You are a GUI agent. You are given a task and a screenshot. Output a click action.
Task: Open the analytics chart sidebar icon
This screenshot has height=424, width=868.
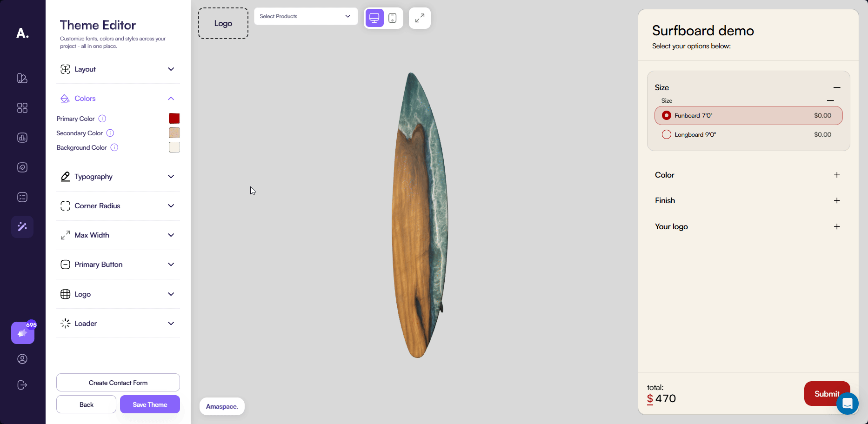(x=22, y=138)
